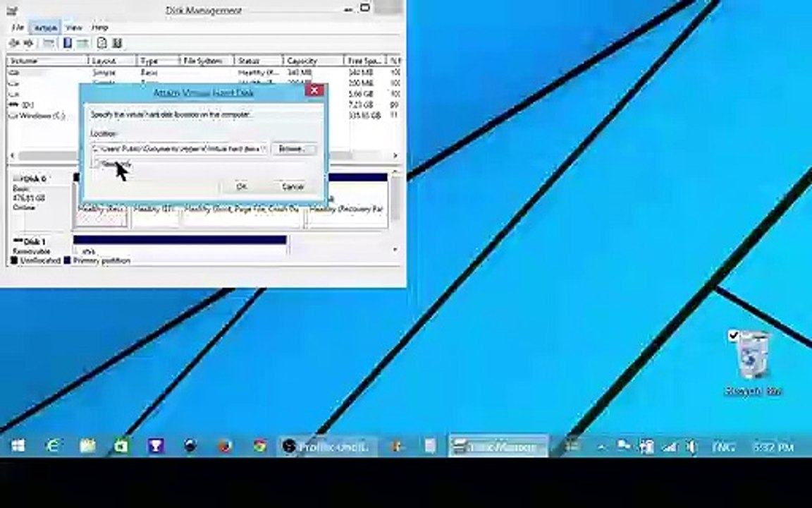812x508 pixels.
Task: Click Cancel in Attach Virtual Hard Disk dialog
Action: tap(293, 186)
